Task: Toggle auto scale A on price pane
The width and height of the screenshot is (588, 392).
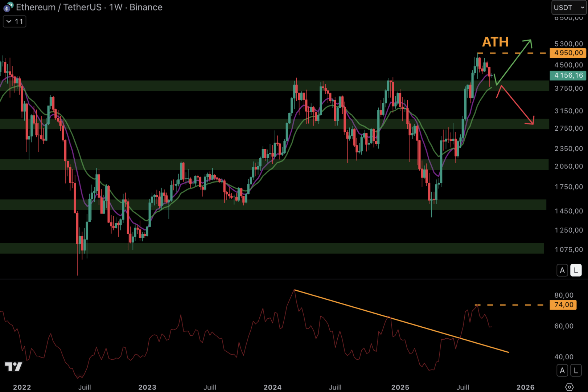Action: (562, 270)
